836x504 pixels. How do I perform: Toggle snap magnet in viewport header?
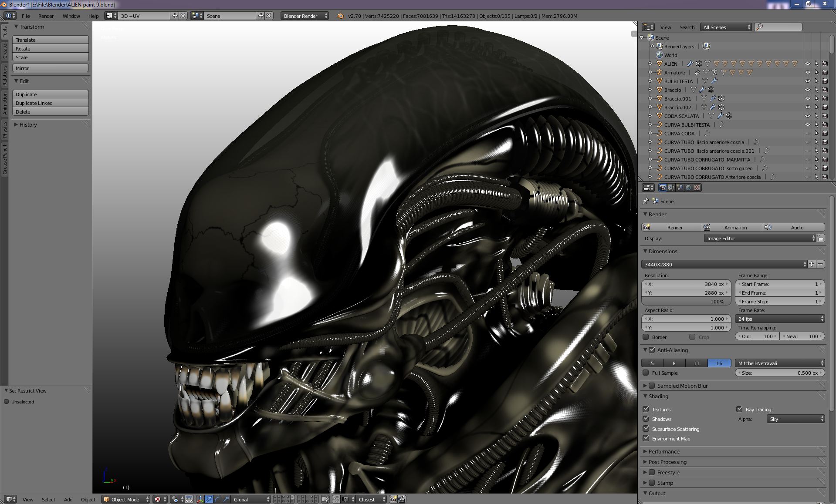pos(336,499)
